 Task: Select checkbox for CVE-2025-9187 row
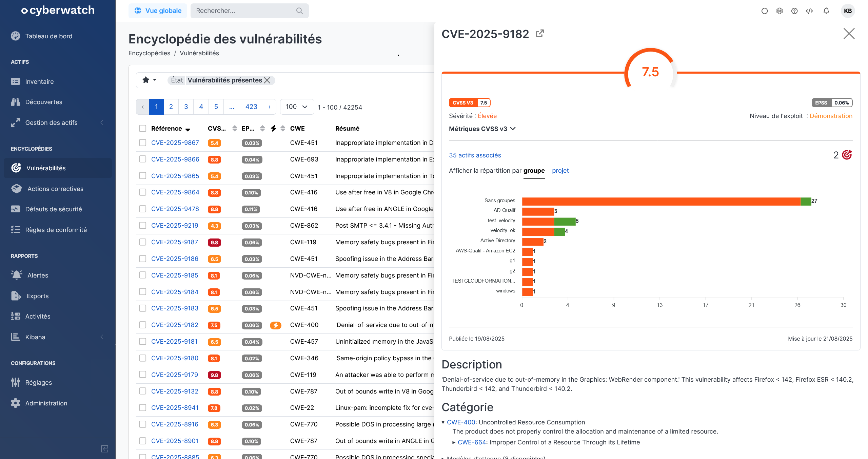143,242
